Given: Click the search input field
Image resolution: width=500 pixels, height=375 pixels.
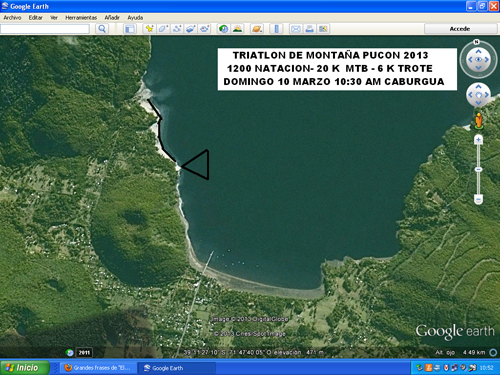Looking at the screenshot, I should pos(45,29).
